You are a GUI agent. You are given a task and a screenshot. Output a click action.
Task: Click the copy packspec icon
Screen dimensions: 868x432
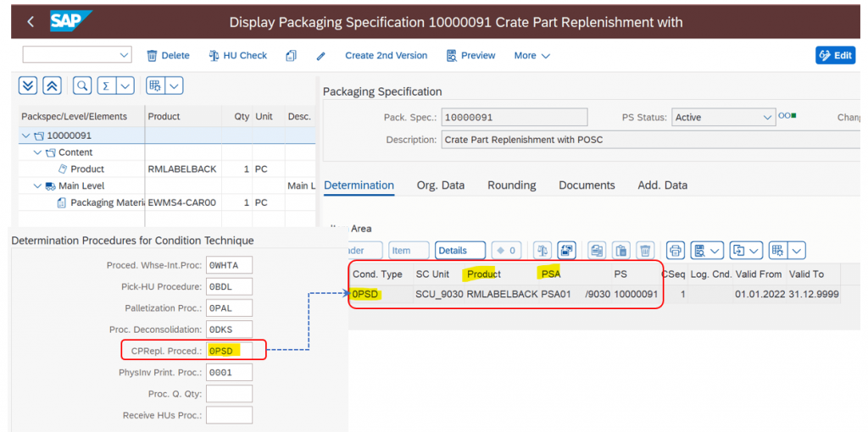point(292,55)
